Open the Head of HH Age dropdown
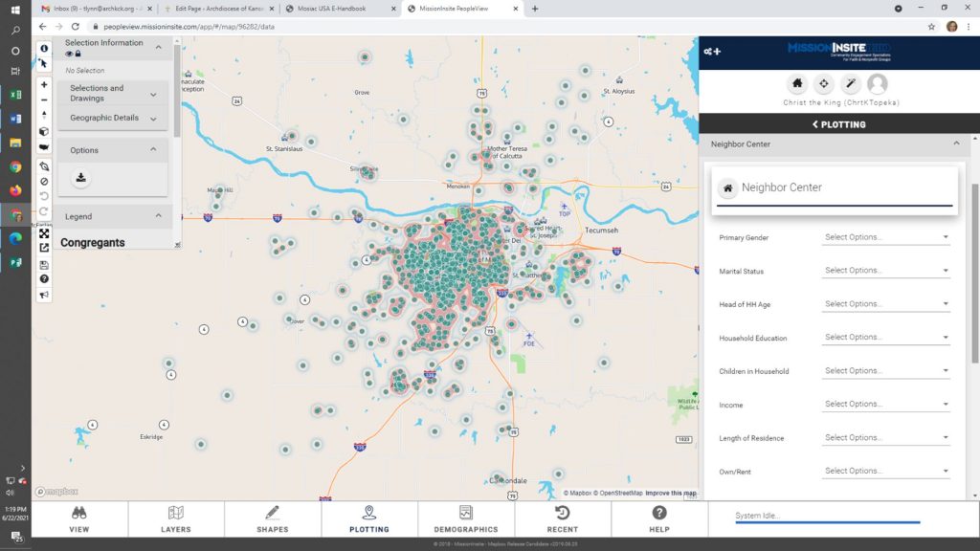Image resolution: width=980 pixels, height=551 pixels. pos(885,304)
